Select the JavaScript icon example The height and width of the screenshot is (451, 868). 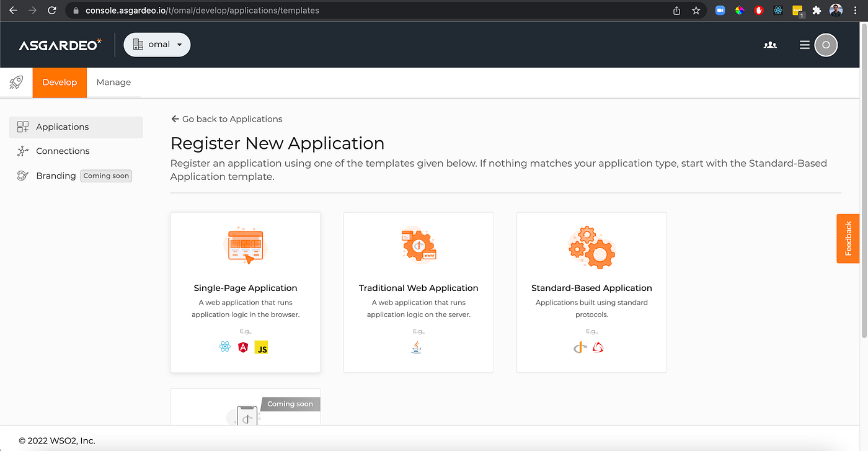coord(261,347)
